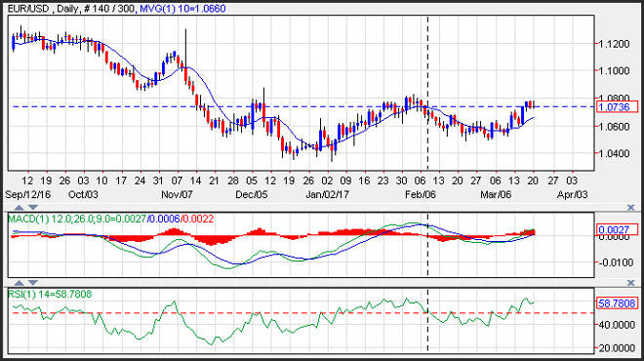Click the Daily timeframe text in title
Image resolution: width=644 pixels, height=361 pixels.
(67, 8)
